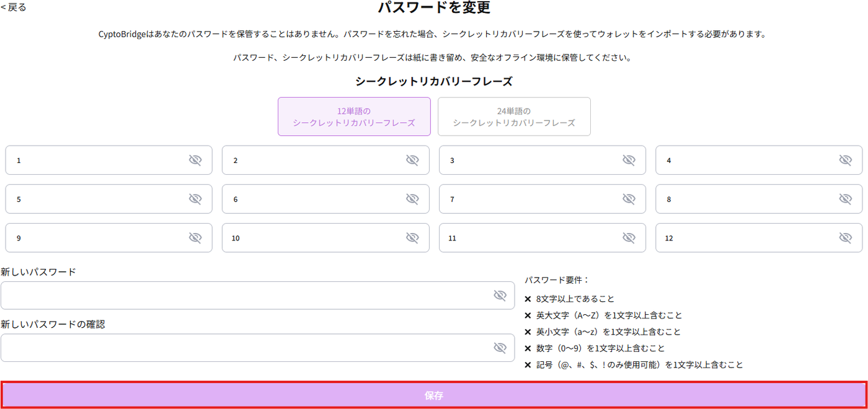Click the word 3 input field
This screenshot has height=409, width=868.
(542, 161)
